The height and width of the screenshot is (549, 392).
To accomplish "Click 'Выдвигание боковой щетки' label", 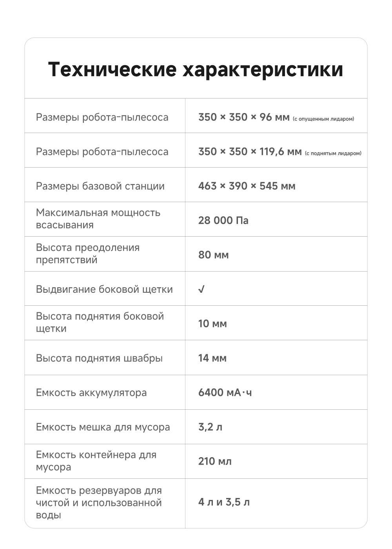I will (x=104, y=289).
